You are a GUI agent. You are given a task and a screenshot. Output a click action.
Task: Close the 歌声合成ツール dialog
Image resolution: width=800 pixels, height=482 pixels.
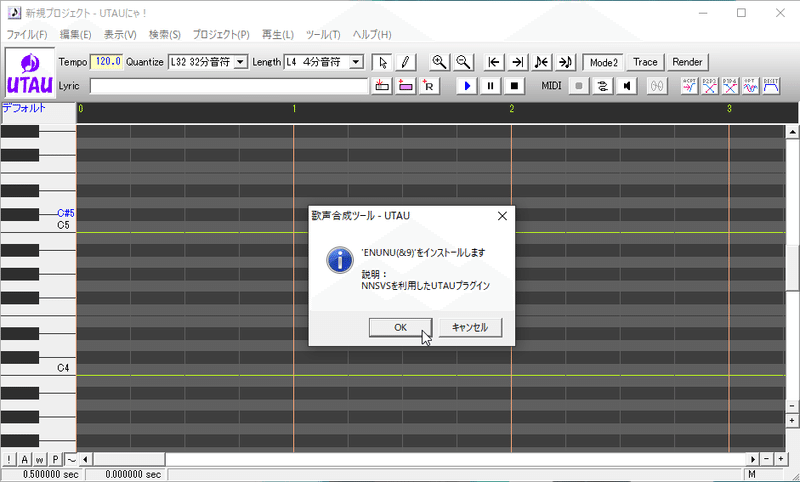click(x=502, y=216)
